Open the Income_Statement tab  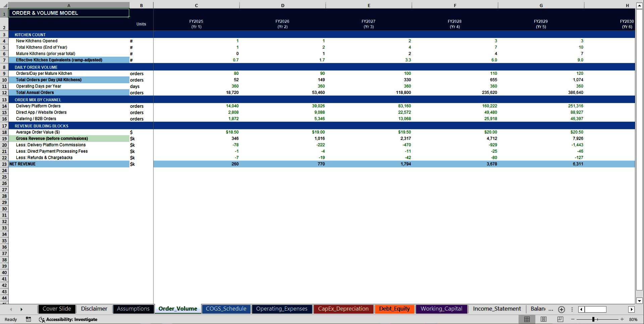coord(497,309)
